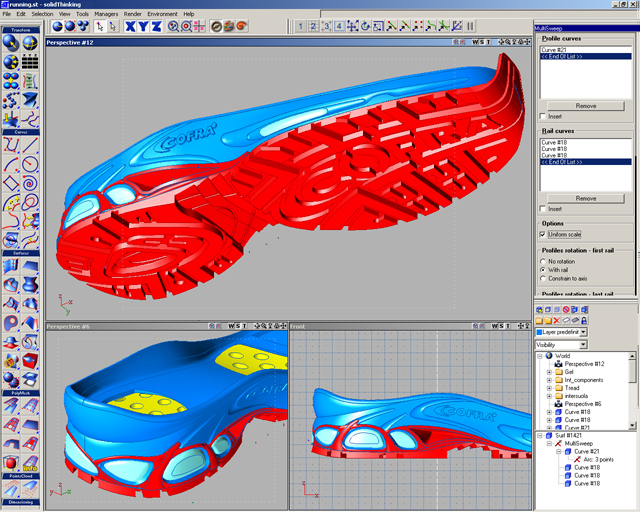Click Remove button under Profile curves
Viewport: 640px width, 512px height.
[x=586, y=106]
